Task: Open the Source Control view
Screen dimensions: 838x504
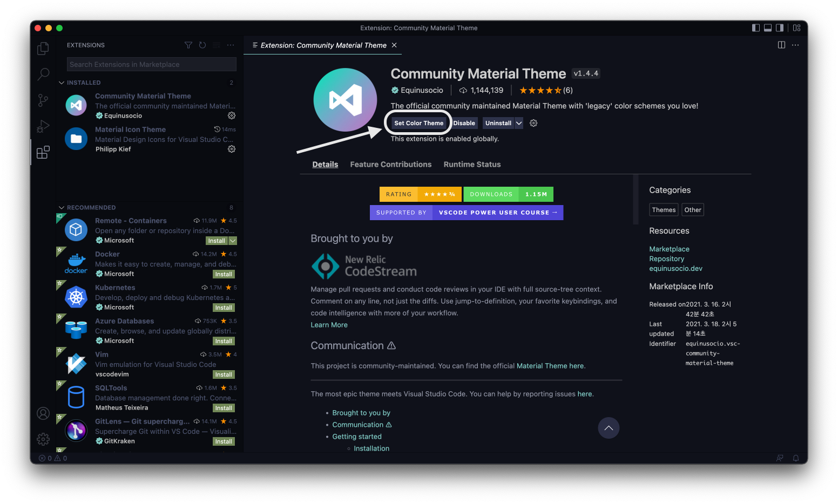Action: (x=43, y=100)
